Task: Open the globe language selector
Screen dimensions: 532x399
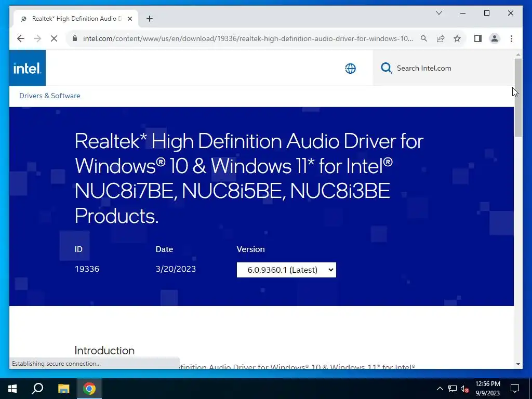Action: (351, 69)
